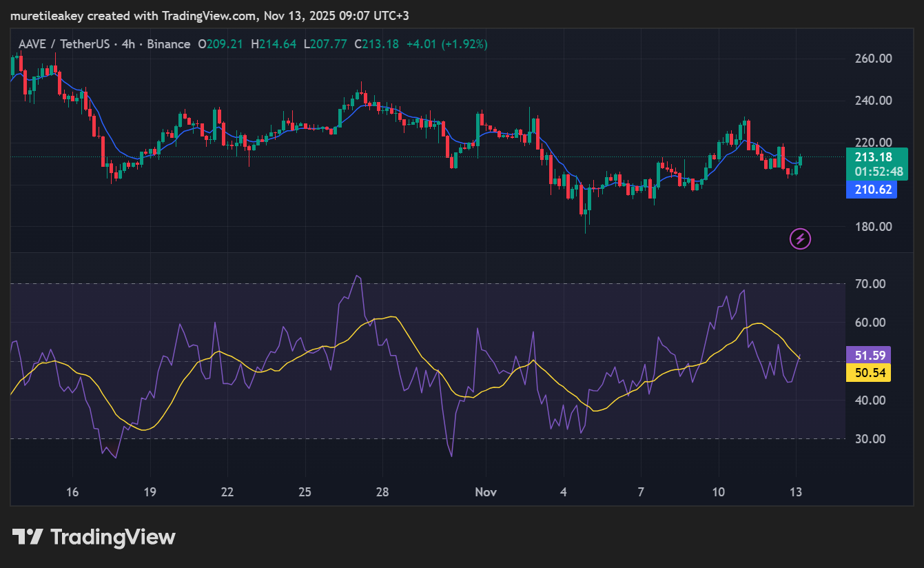
Task: Click the purple 51.59 RSI value tag
Action: (x=868, y=356)
